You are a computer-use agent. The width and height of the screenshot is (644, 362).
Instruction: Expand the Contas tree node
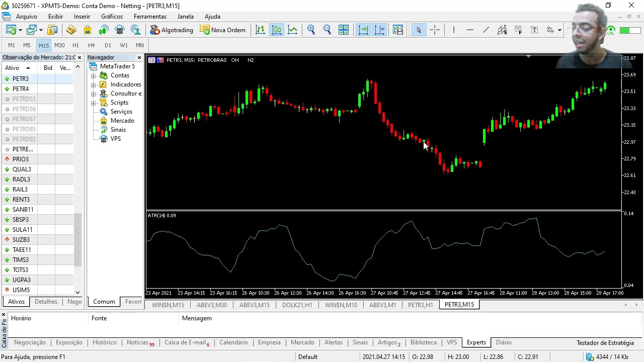tap(93, 75)
